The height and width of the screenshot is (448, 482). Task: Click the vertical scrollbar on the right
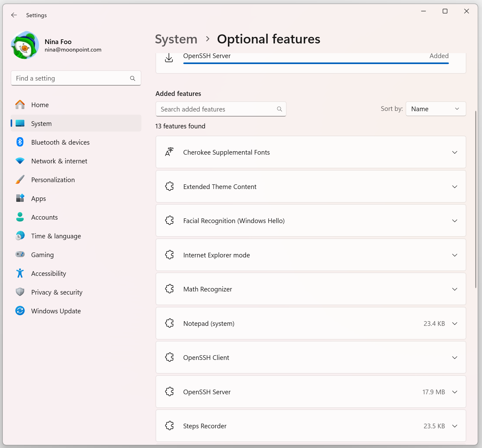476,199
